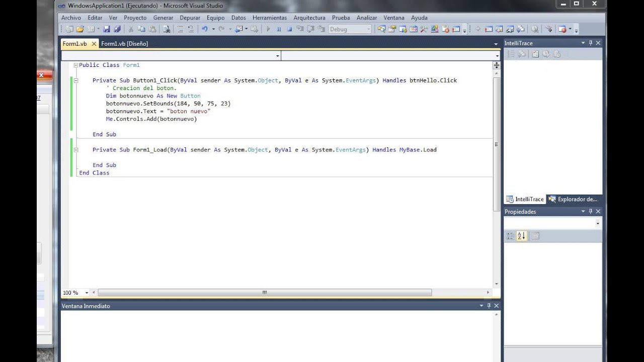This screenshot has height=362, width=644.
Task: Open Ventana Inmediato window-position dropdown
Action: pyautogui.click(x=481, y=306)
